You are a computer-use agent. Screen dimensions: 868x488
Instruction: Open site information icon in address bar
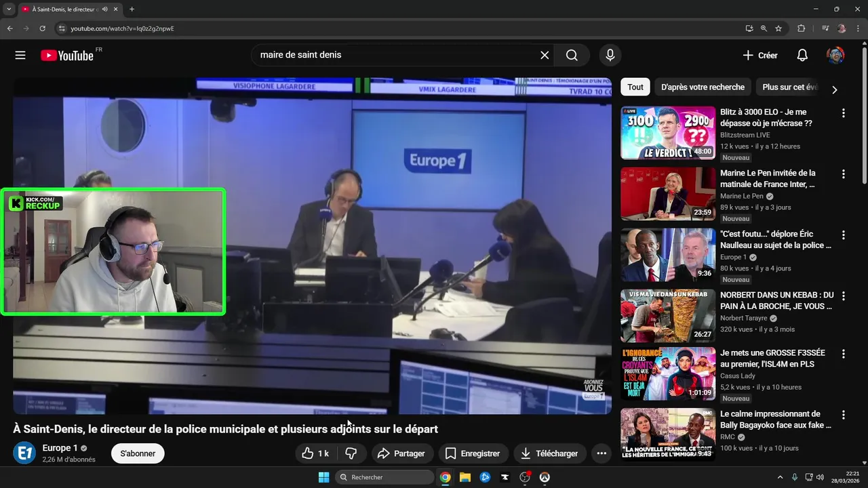click(62, 28)
